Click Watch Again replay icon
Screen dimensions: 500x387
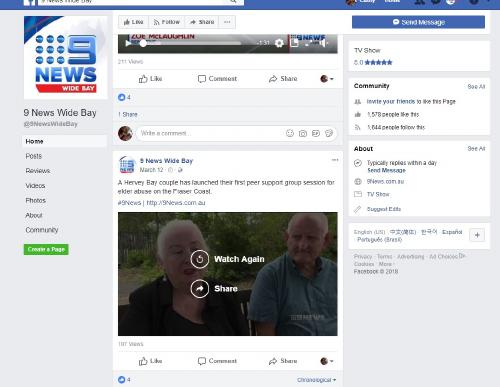(200, 259)
